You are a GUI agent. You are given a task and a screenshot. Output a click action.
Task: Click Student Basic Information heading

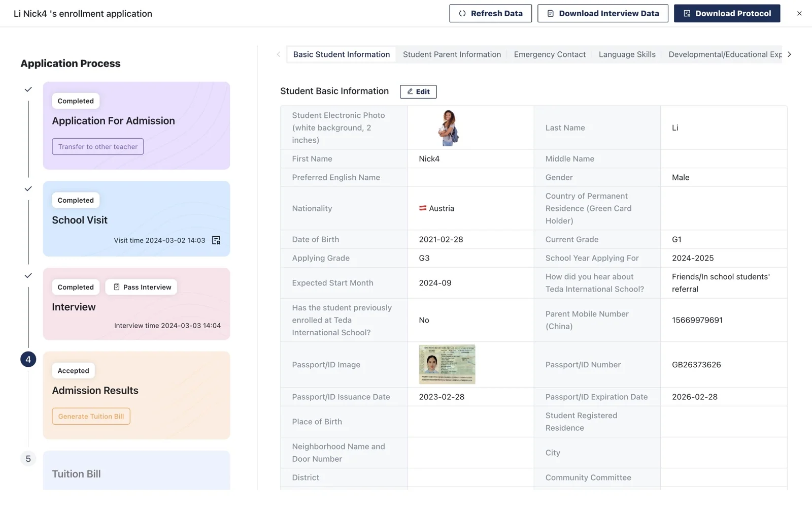point(334,91)
